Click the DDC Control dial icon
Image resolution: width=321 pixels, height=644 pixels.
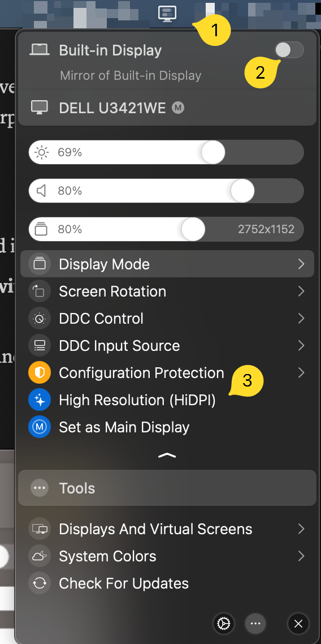click(40, 318)
